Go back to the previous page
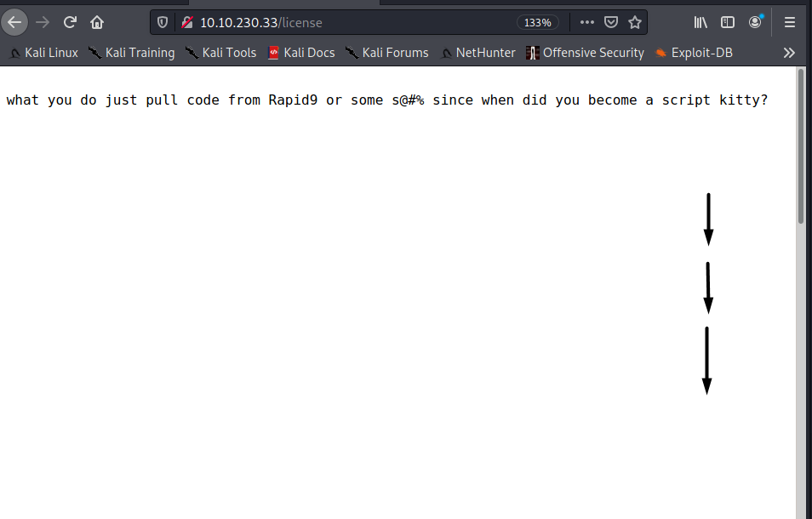The height and width of the screenshot is (519, 812). [x=14, y=22]
